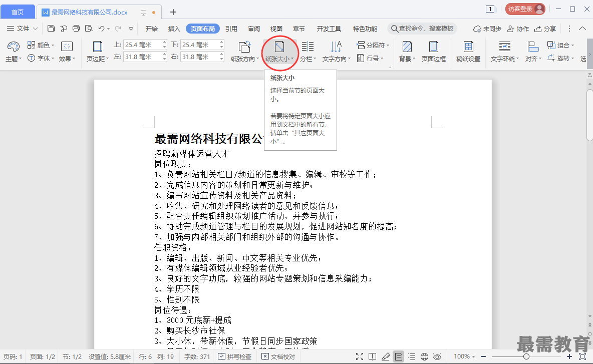This screenshot has width=593, height=364.
Task: Click the 分享 share button
Action: click(545, 29)
